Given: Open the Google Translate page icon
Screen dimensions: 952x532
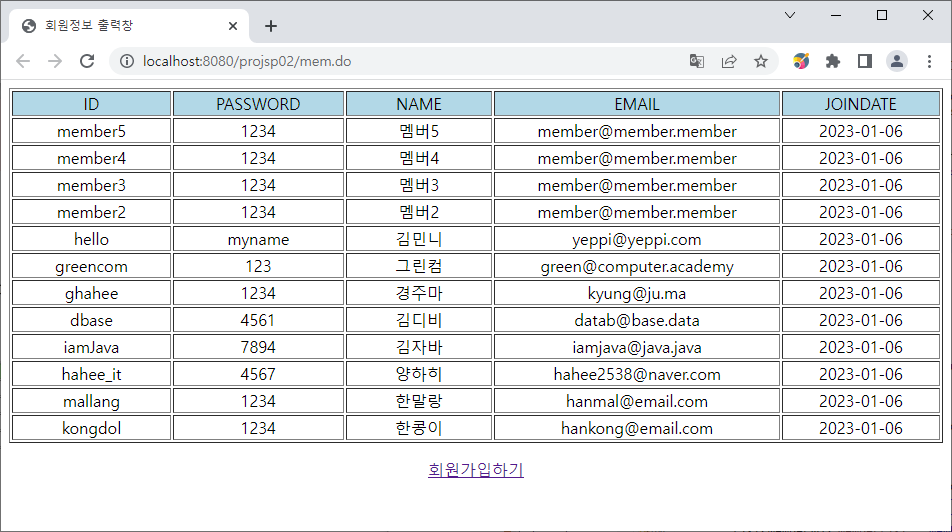Looking at the screenshot, I should click(697, 61).
